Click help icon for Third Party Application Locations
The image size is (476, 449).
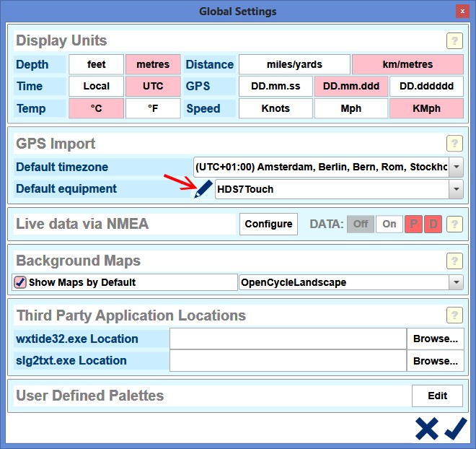454,315
